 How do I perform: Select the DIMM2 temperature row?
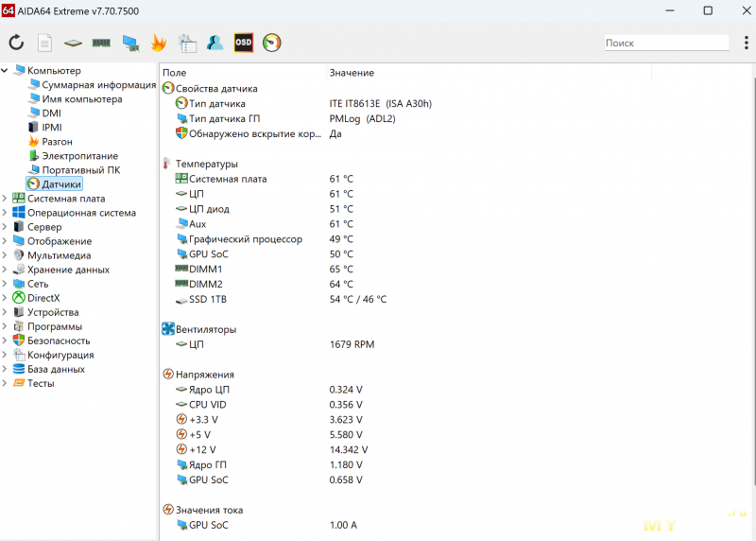click(x=265, y=285)
